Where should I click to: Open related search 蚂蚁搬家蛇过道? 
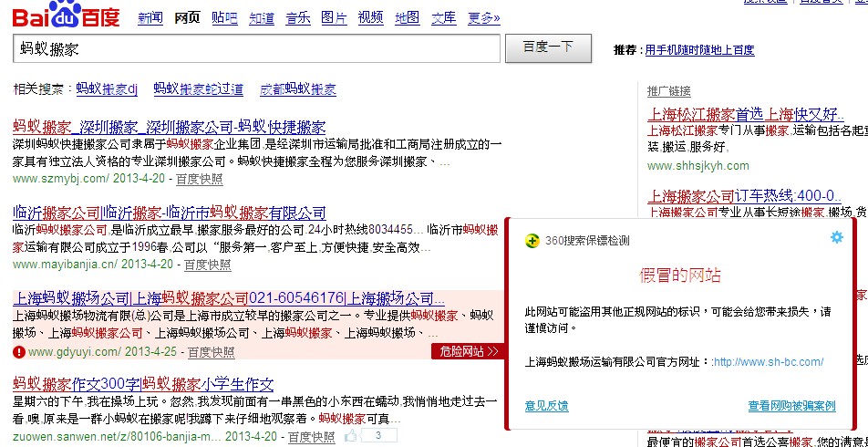click(x=198, y=89)
